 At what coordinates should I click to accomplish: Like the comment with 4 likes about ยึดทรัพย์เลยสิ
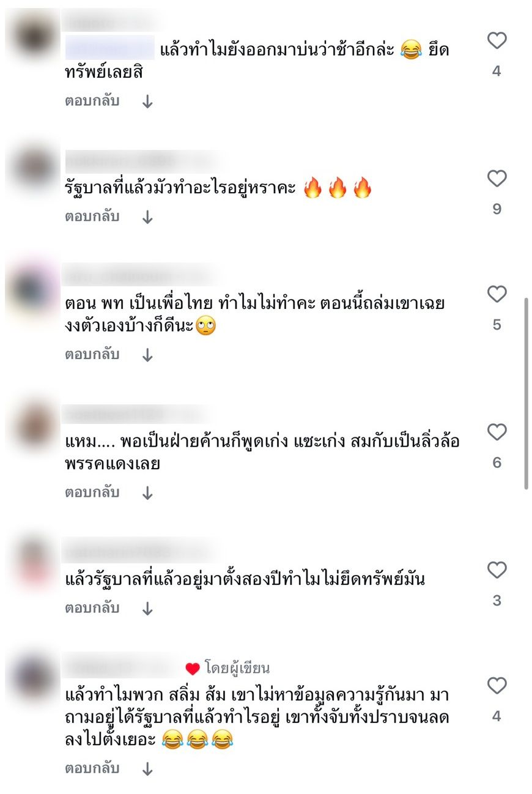point(497,41)
